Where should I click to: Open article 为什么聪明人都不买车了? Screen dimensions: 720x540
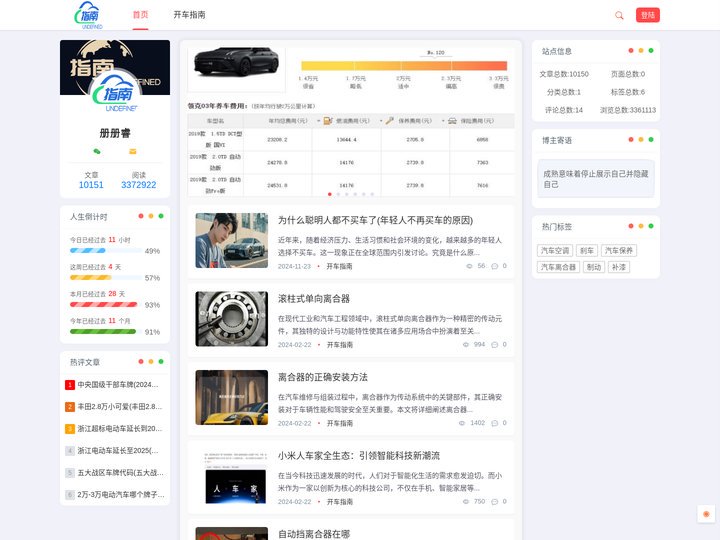click(375, 220)
